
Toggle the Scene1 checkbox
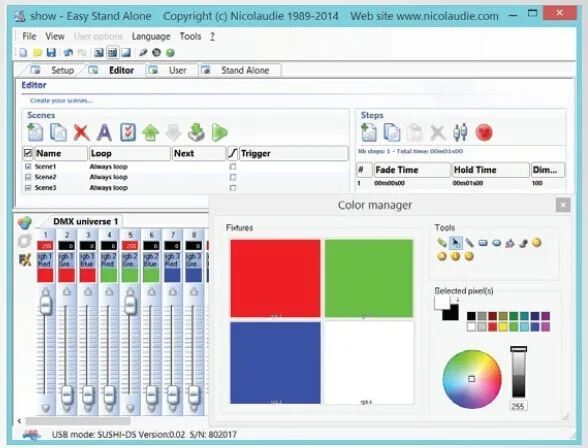coord(28,166)
